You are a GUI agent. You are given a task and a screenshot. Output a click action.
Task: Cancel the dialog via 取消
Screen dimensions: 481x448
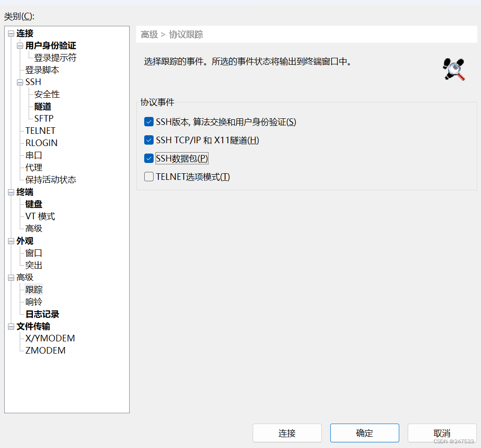442,433
